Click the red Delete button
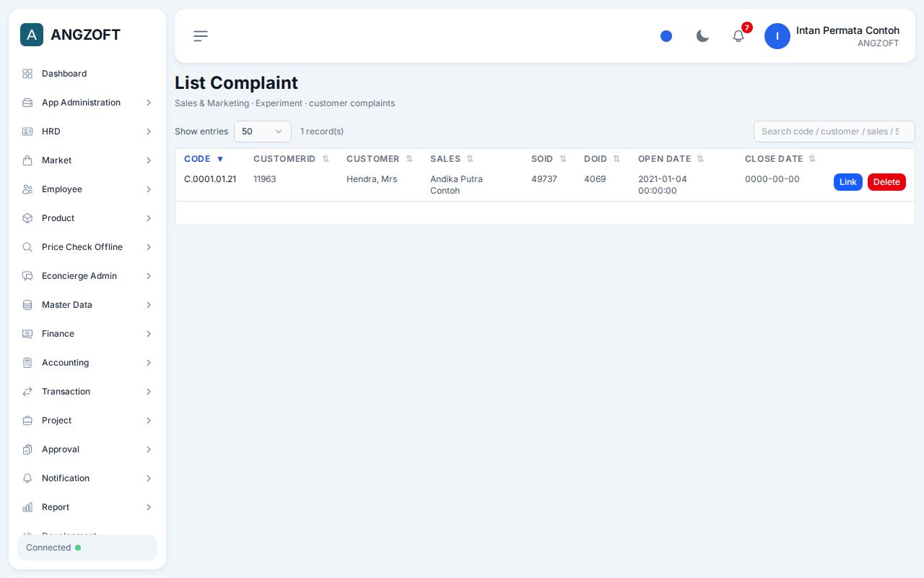The width and height of the screenshot is (924, 578). [886, 182]
